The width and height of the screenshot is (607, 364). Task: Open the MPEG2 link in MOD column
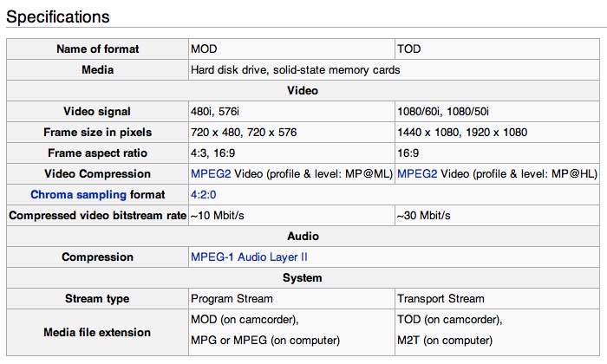pos(211,173)
